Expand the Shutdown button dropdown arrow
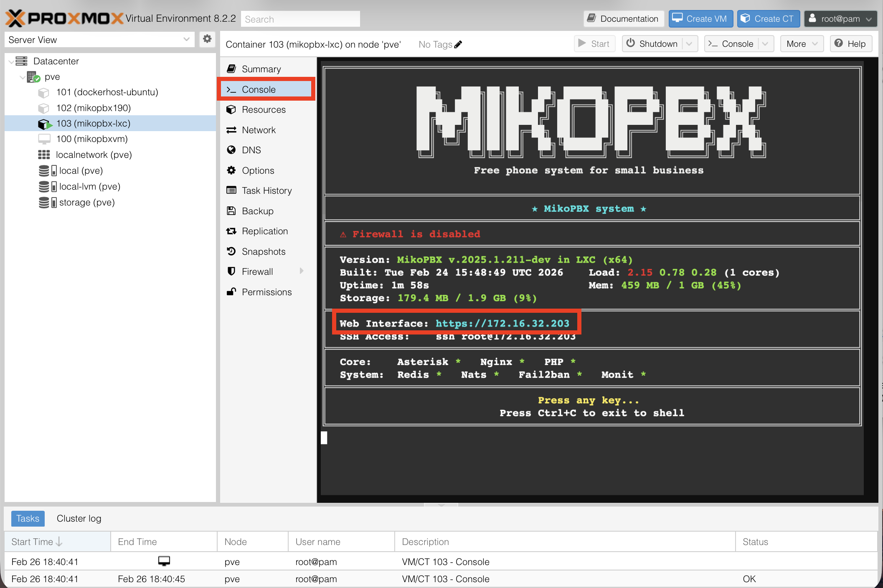 pos(689,44)
